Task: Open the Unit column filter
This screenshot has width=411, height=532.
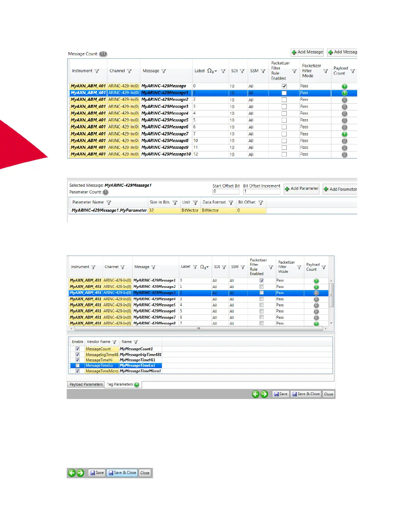Action: [195, 203]
